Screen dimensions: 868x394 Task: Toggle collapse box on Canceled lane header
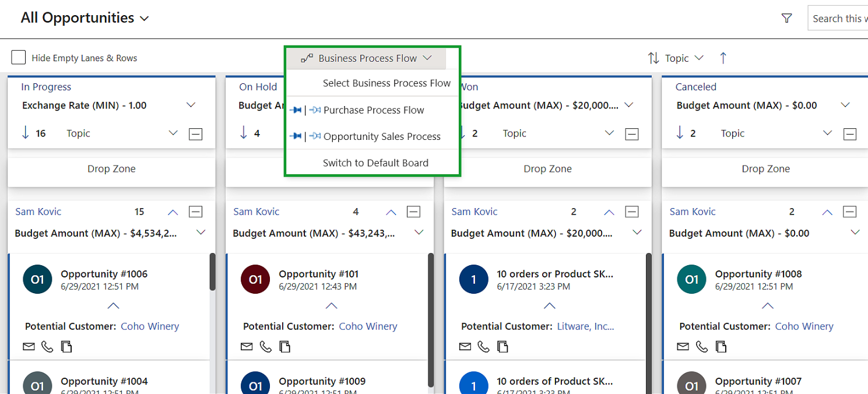coord(850,134)
